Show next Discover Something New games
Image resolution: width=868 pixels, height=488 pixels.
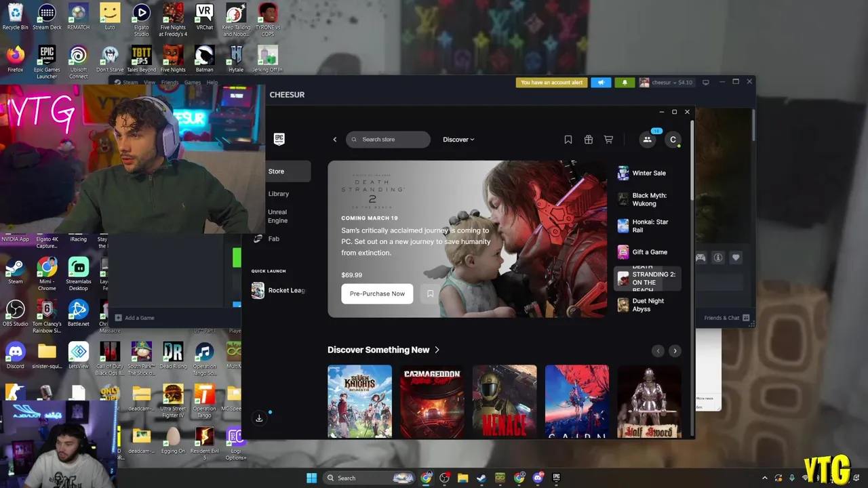click(x=675, y=350)
